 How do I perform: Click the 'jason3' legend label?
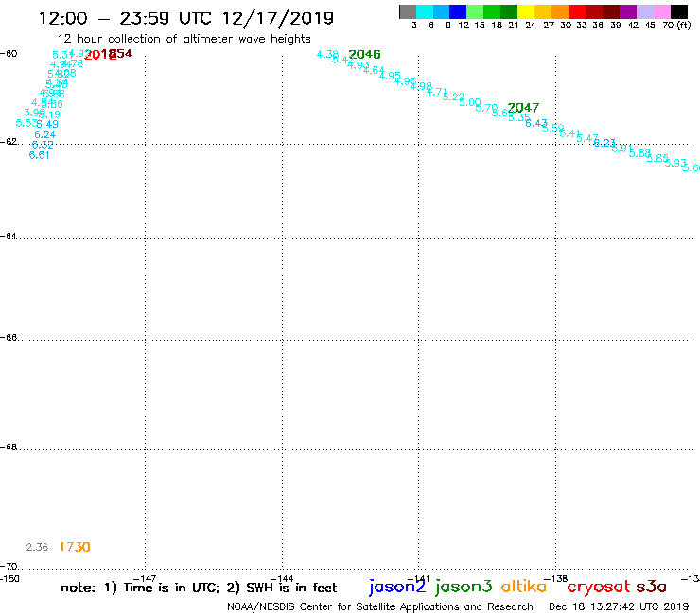(464, 587)
